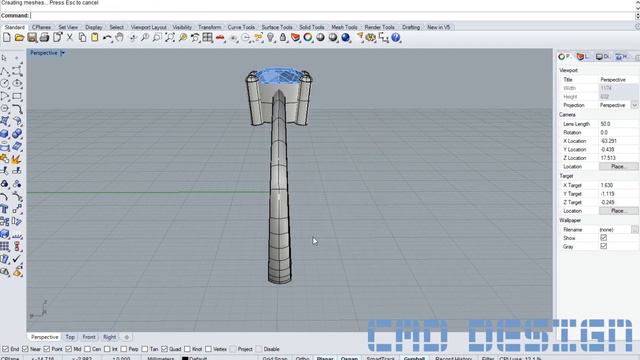The image size is (640, 360).
Task: Select the blue Box solid tool
Action: (x=4, y=134)
